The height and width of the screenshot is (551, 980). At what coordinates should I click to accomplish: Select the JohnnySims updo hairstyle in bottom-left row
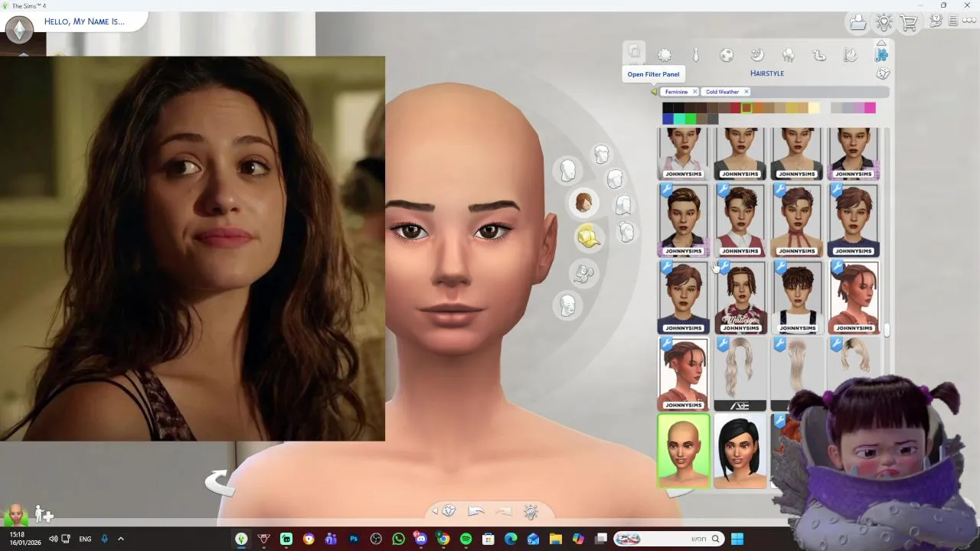coord(684,374)
